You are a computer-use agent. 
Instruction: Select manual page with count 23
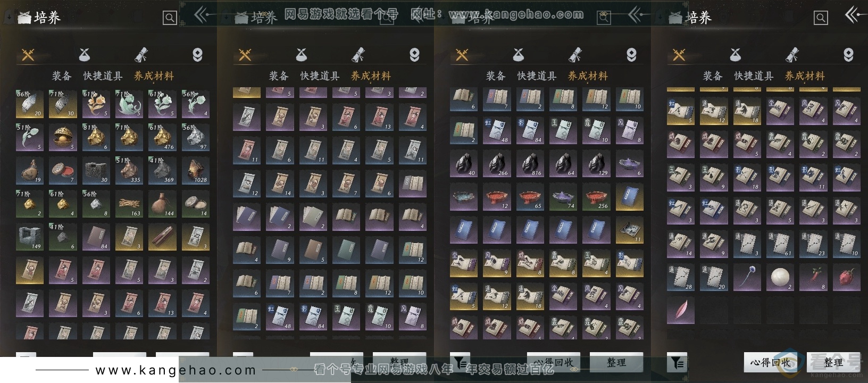coord(813,244)
